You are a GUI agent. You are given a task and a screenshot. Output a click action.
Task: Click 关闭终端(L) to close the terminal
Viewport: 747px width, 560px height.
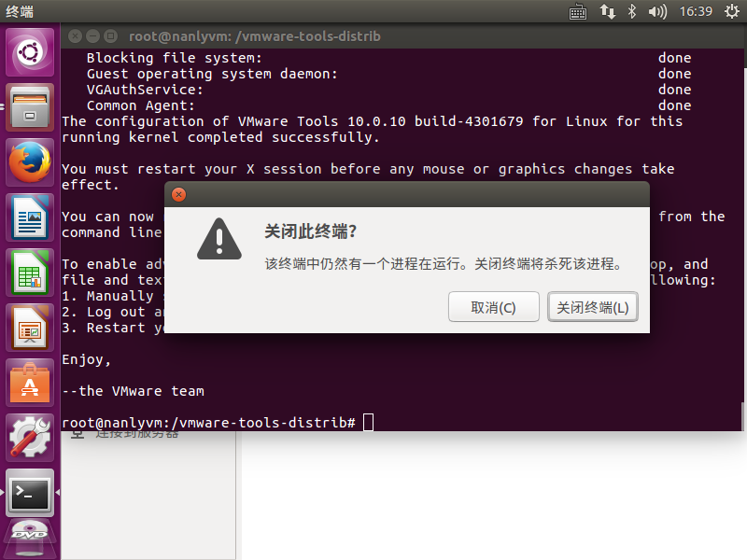tap(593, 307)
